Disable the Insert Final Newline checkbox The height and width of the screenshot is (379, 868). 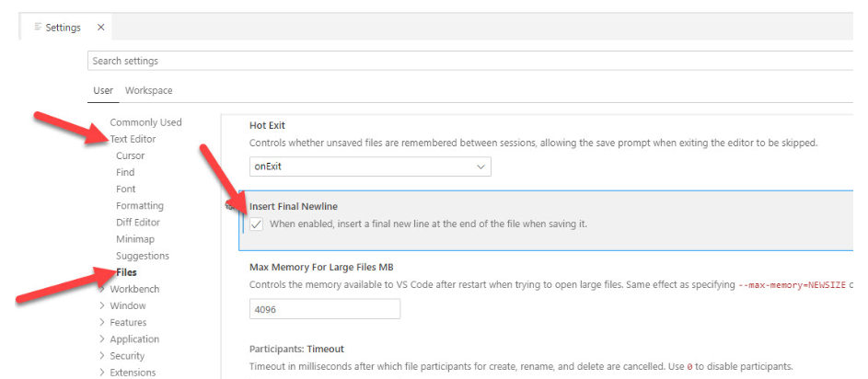coord(257,224)
